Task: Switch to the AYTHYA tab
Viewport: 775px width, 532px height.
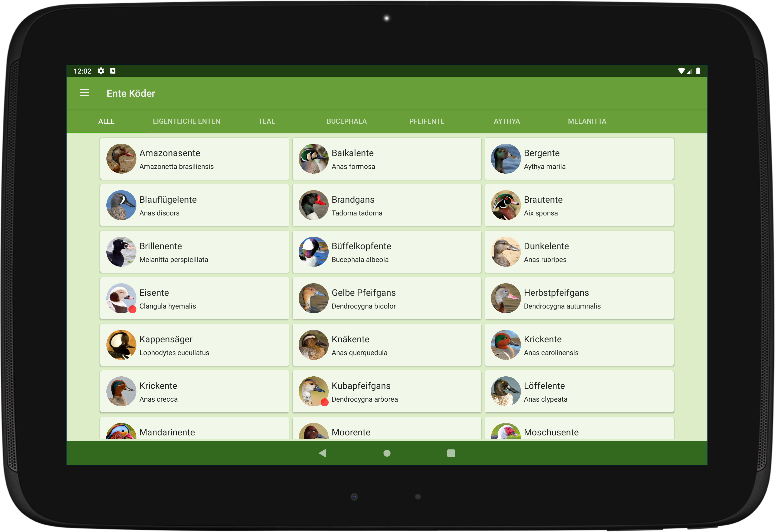Action: pyautogui.click(x=507, y=121)
